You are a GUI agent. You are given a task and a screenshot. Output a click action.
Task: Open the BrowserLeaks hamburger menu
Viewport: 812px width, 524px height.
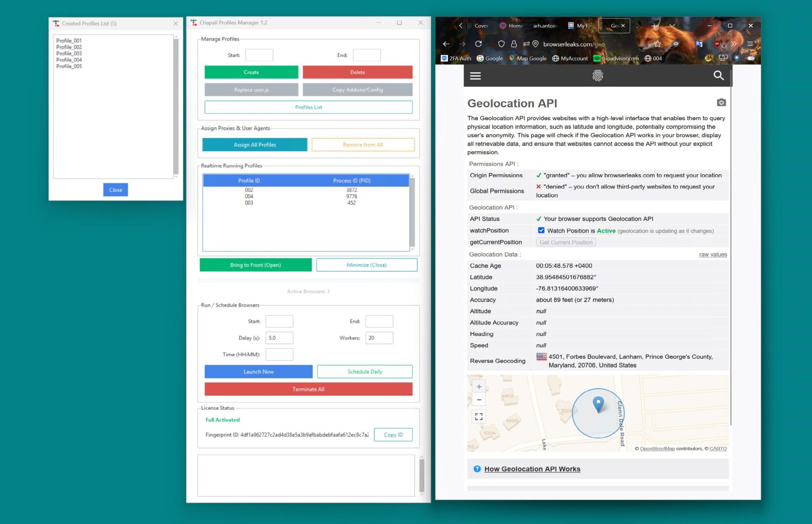tap(476, 76)
